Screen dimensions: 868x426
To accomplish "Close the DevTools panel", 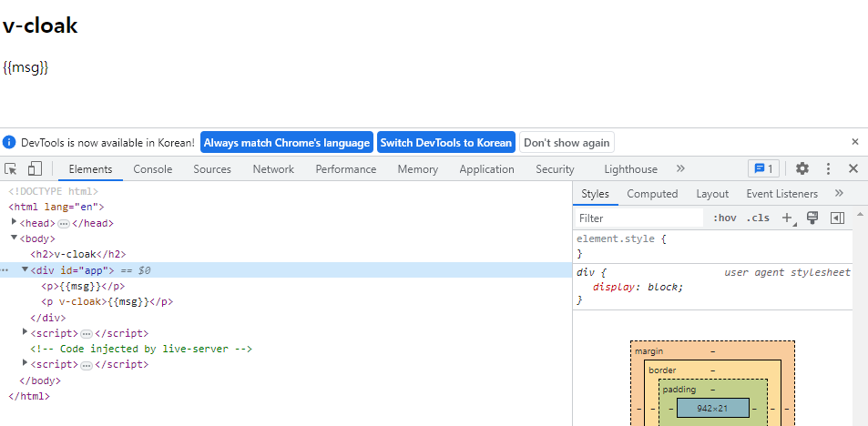I will [x=853, y=168].
